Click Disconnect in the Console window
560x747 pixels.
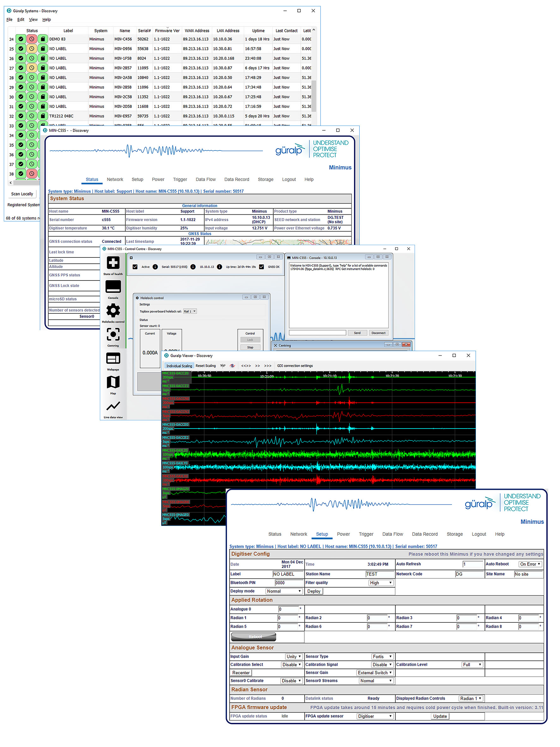(378, 333)
